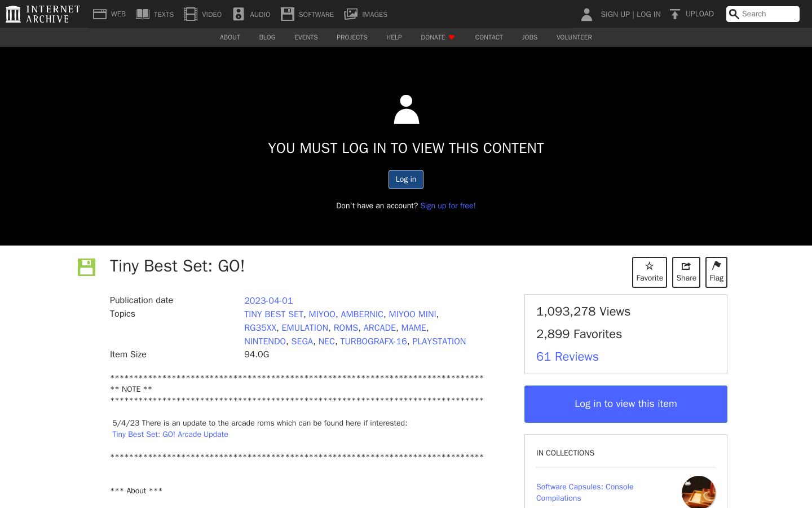The height and width of the screenshot is (508, 812).
Task: Open the Software floppy disk icon
Action: 288,14
